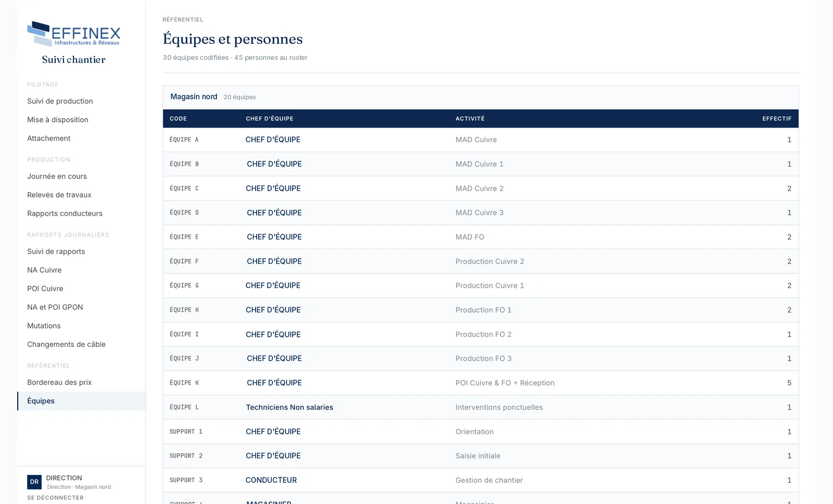Select the ÉQUIPE A code cell

pos(184,140)
